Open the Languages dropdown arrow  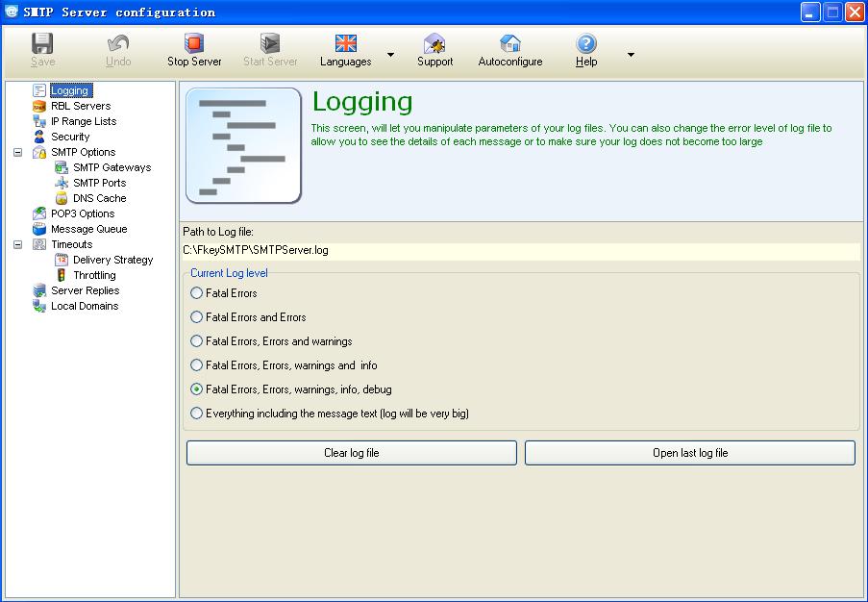tap(391, 54)
